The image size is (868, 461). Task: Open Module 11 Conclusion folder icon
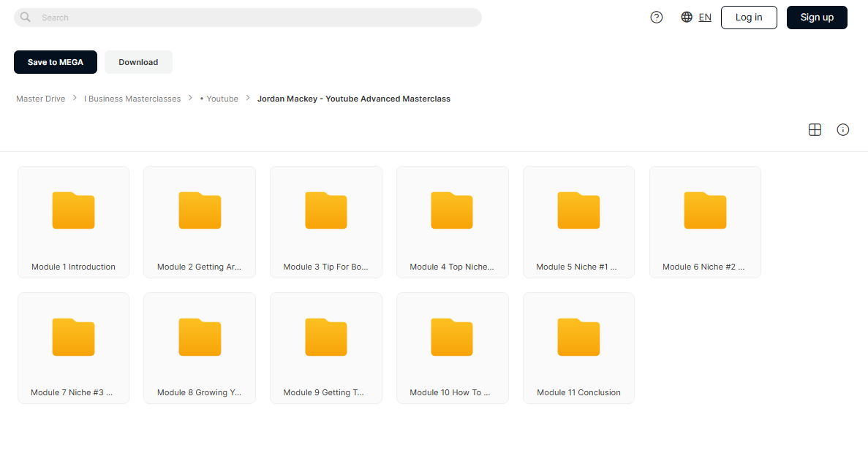[578, 338]
